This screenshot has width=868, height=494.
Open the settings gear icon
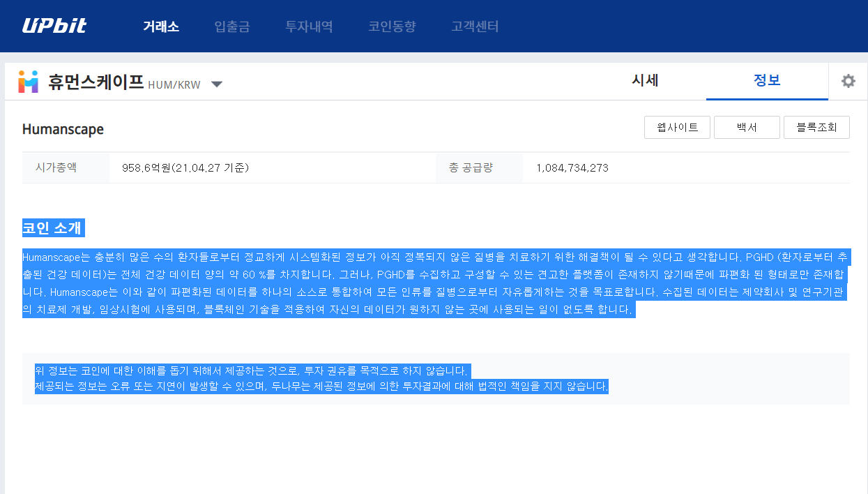pyautogui.click(x=848, y=81)
